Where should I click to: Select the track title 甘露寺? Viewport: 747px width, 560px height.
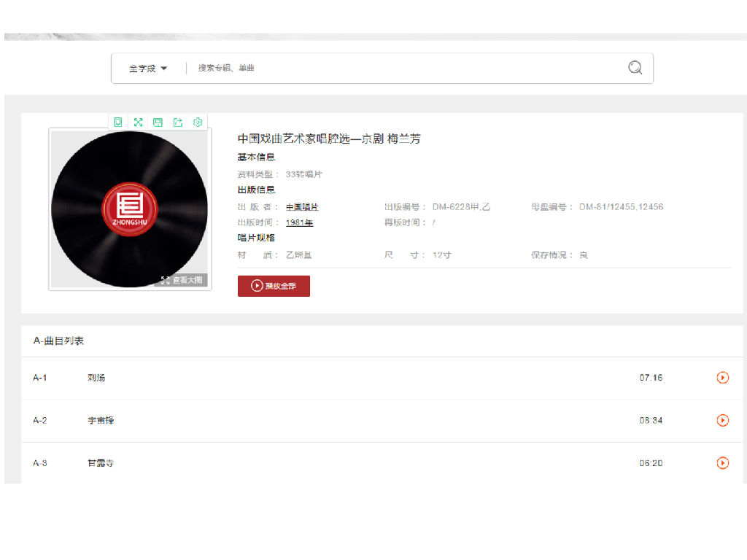tap(101, 463)
